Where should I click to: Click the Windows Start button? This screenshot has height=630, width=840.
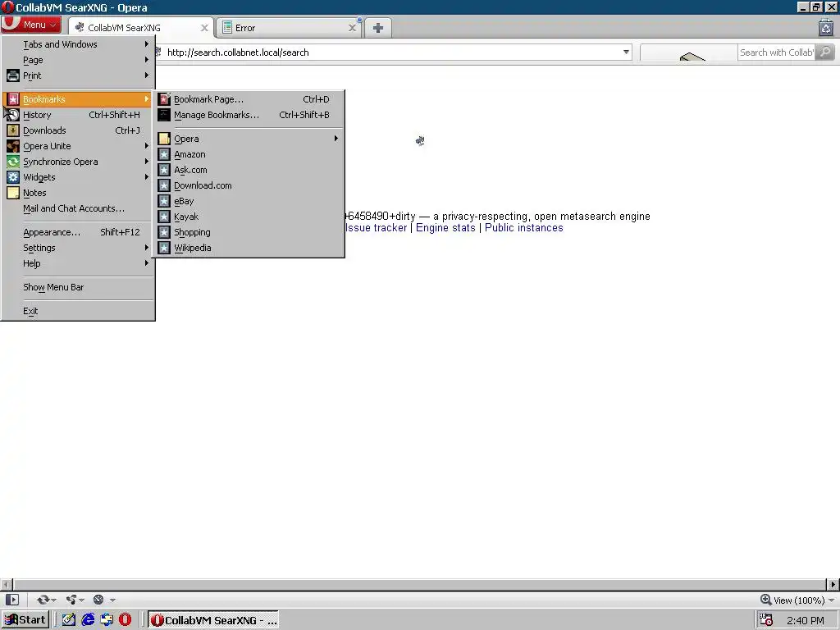tap(25, 620)
